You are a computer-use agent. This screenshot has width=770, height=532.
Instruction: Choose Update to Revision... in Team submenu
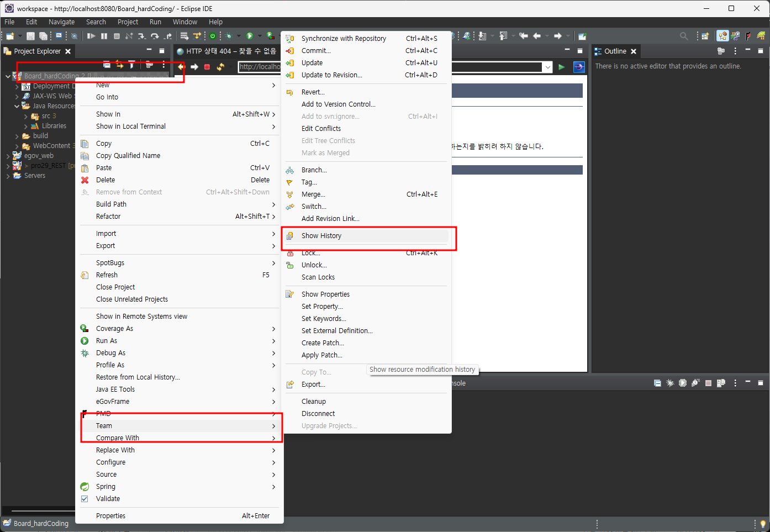[x=366, y=75]
